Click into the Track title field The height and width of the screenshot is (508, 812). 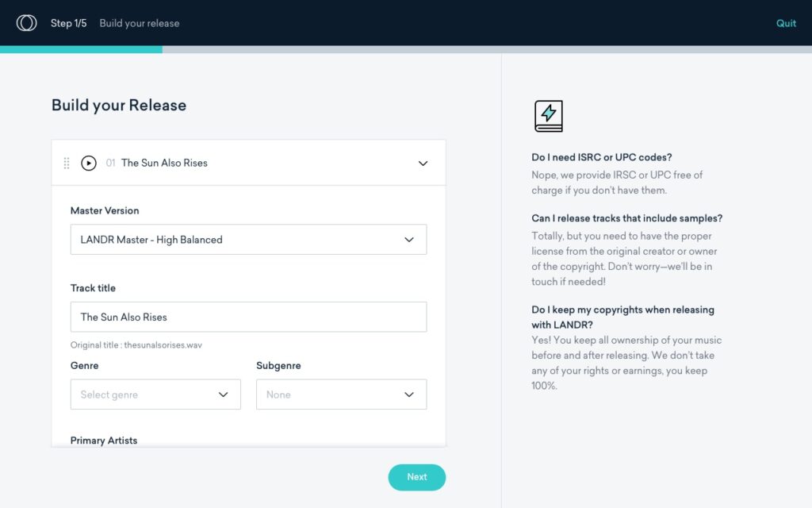click(248, 317)
